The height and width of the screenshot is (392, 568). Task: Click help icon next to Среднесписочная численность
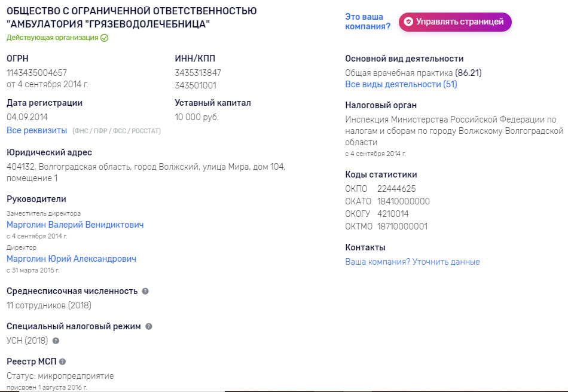[x=145, y=291]
